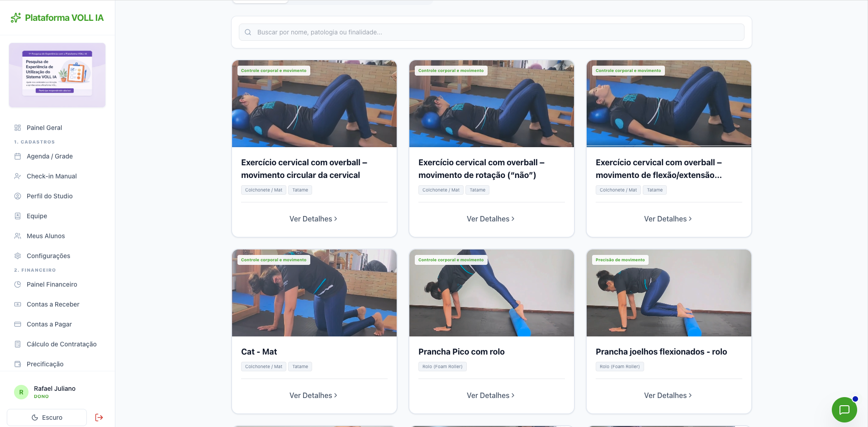The image size is (868, 427).
Task: Open Painel Geral in the sidebar
Action: pyautogui.click(x=44, y=128)
